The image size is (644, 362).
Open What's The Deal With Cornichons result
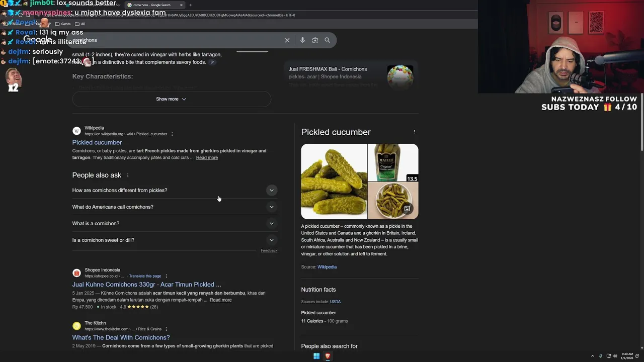[x=121, y=337]
